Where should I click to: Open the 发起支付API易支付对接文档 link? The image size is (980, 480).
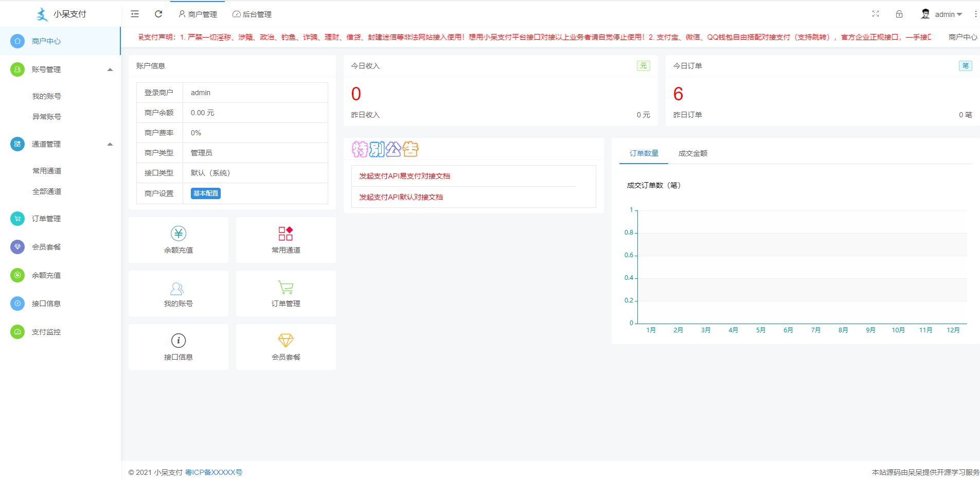404,175
